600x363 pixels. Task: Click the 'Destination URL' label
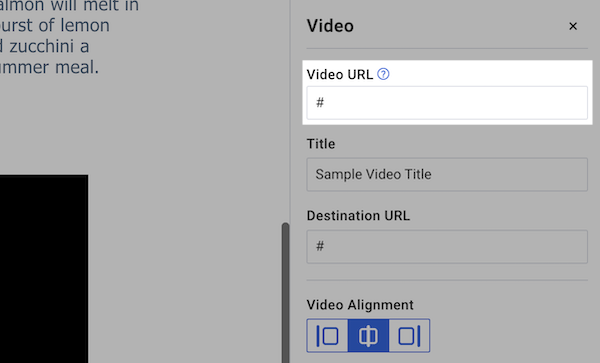coord(358,216)
